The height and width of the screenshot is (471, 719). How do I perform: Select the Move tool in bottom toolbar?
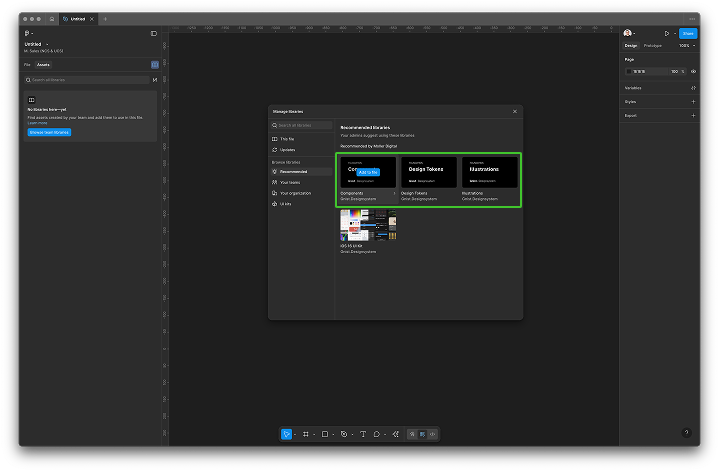pos(286,434)
